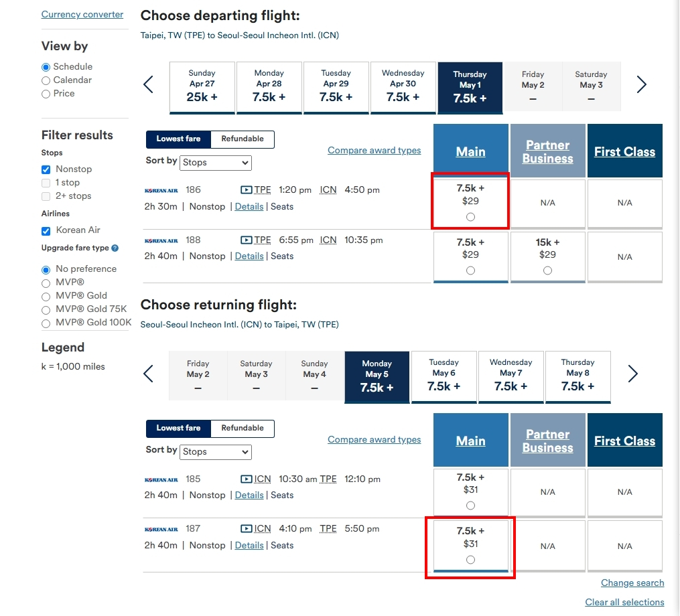Select the 15k Partner Business fare for flight 188

pos(547,271)
